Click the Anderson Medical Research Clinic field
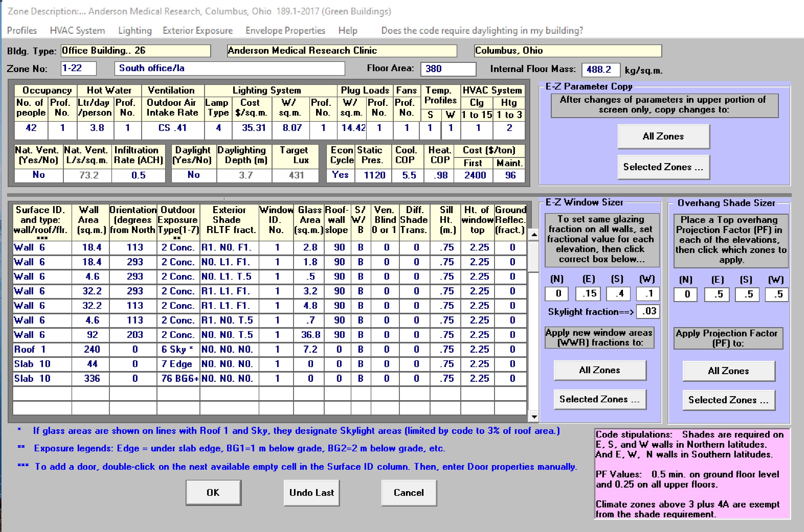Viewport: 804px width, 532px height. tap(342, 51)
